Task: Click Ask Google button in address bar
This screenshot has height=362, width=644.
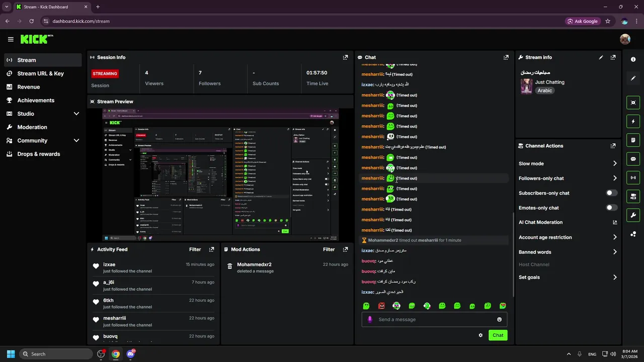Action: (x=583, y=21)
